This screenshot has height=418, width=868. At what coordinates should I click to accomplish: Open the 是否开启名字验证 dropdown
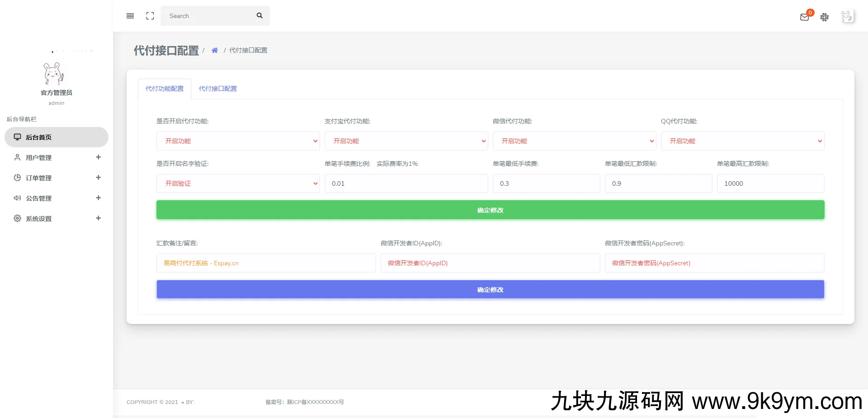click(238, 183)
